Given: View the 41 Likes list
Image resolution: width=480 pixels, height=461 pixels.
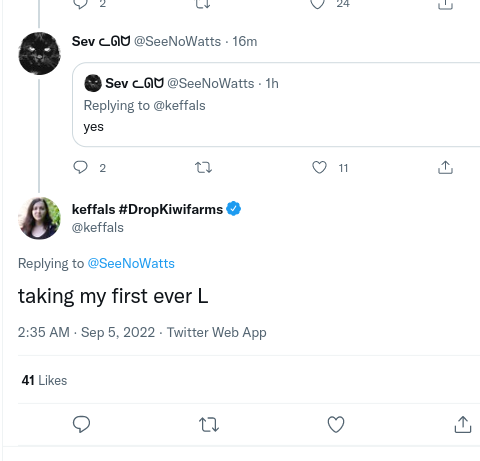Looking at the screenshot, I should 44,380.
